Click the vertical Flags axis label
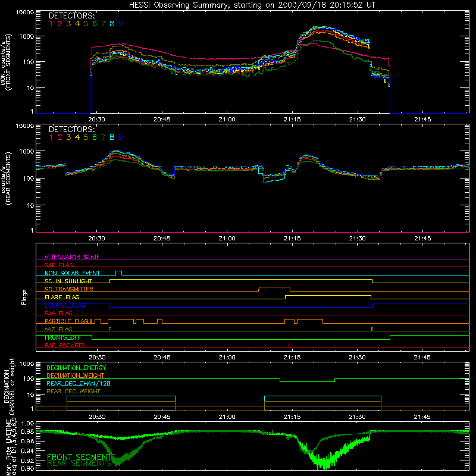This screenshot has width=476, height=476. point(24,297)
